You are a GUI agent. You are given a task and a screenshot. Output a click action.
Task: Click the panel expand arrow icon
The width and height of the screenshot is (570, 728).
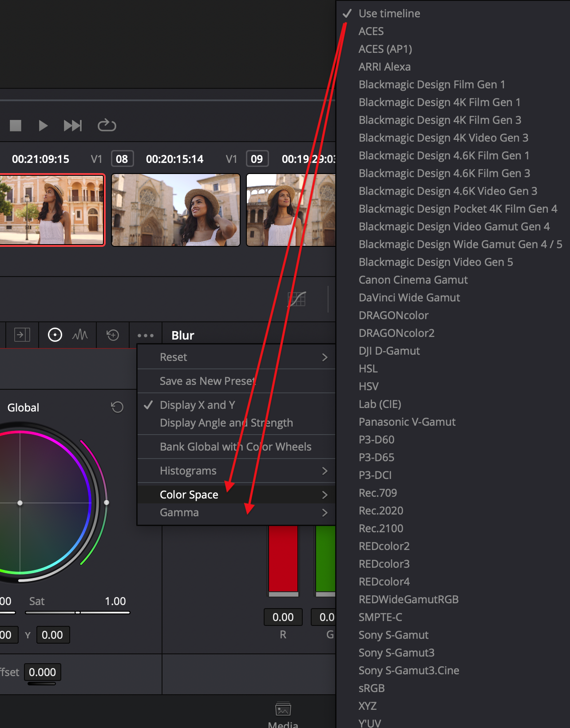pyautogui.click(x=22, y=335)
